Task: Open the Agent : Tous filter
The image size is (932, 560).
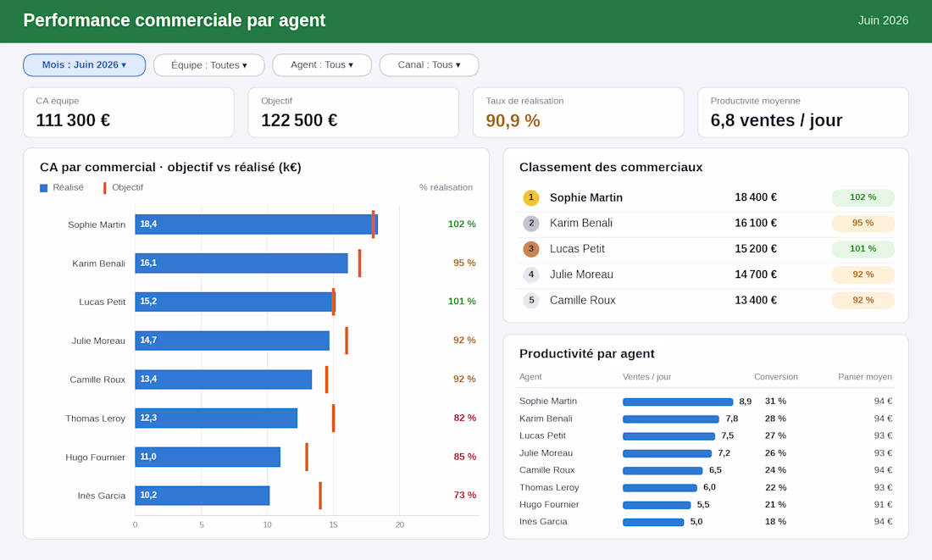Action: pyautogui.click(x=322, y=64)
